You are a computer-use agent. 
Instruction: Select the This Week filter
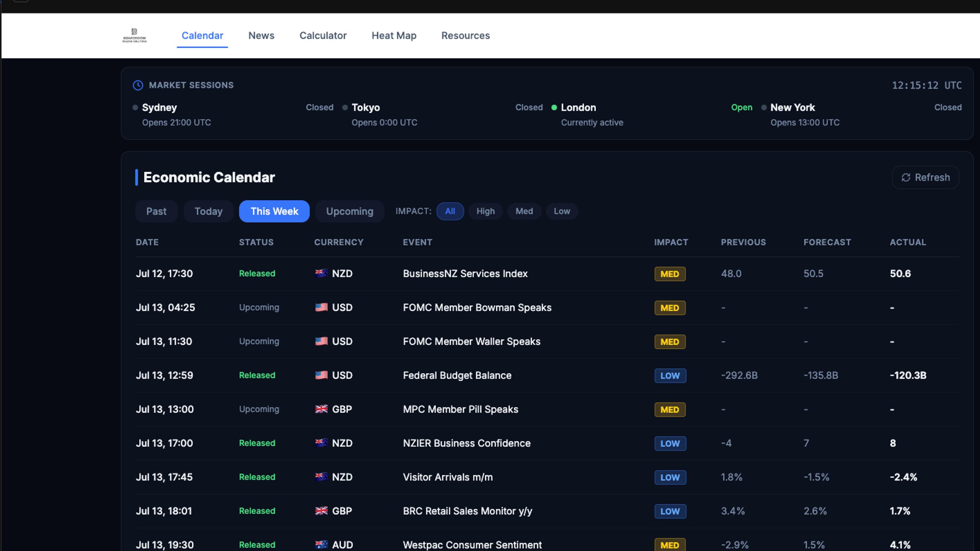(274, 211)
